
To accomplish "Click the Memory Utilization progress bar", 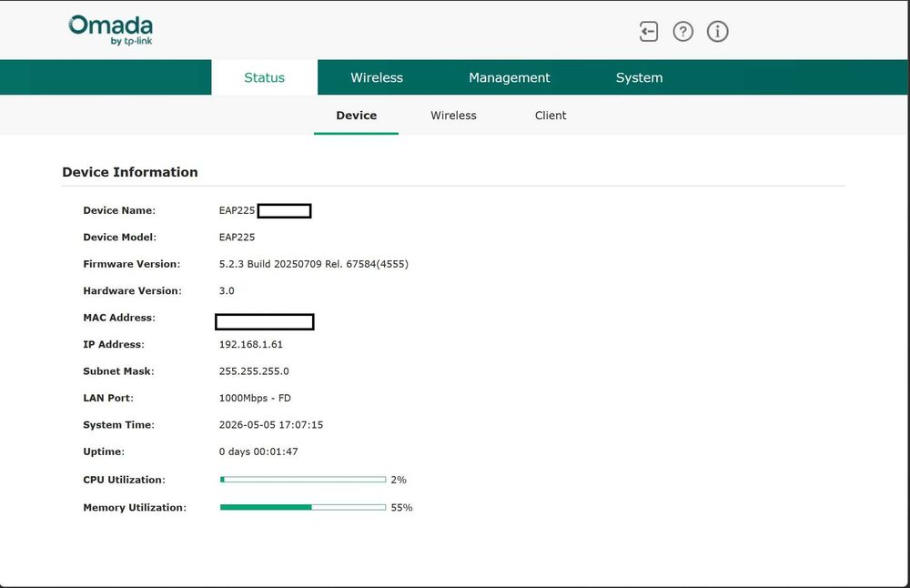I will [303, 507].
